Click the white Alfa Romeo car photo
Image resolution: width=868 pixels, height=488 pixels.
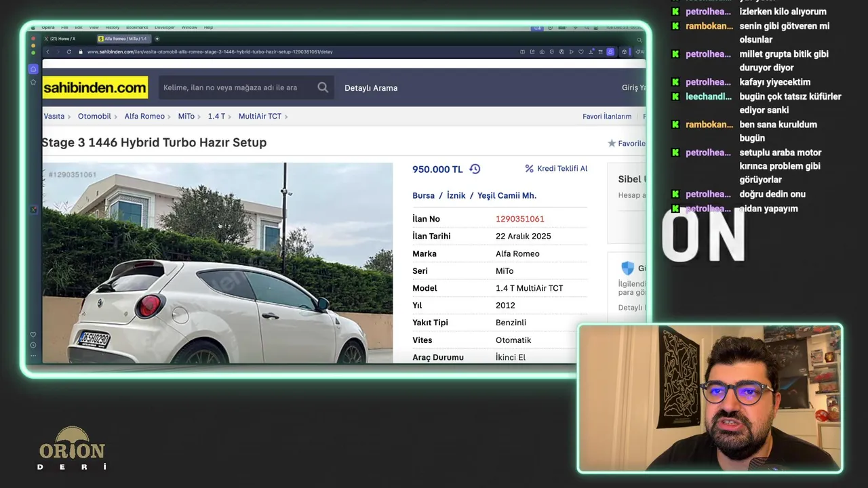(x=218, y=263)
